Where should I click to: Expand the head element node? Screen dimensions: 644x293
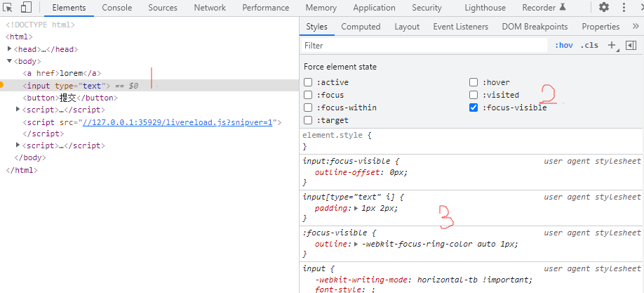(x=10, y=49)
